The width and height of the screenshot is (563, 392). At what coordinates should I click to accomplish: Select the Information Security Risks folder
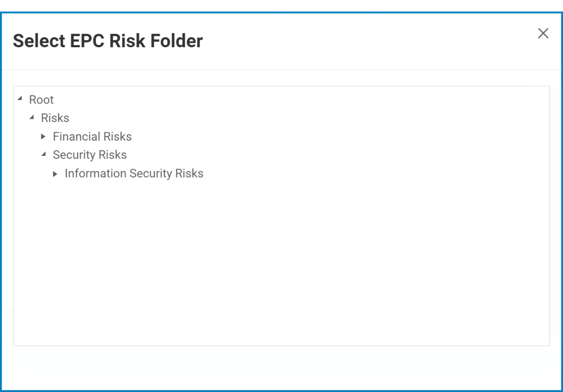(134, 174)
